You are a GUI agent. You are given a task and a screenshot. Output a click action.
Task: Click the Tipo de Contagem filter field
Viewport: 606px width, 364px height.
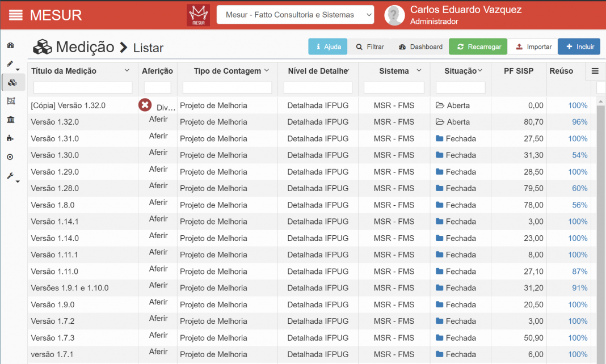tap(227, 88)
